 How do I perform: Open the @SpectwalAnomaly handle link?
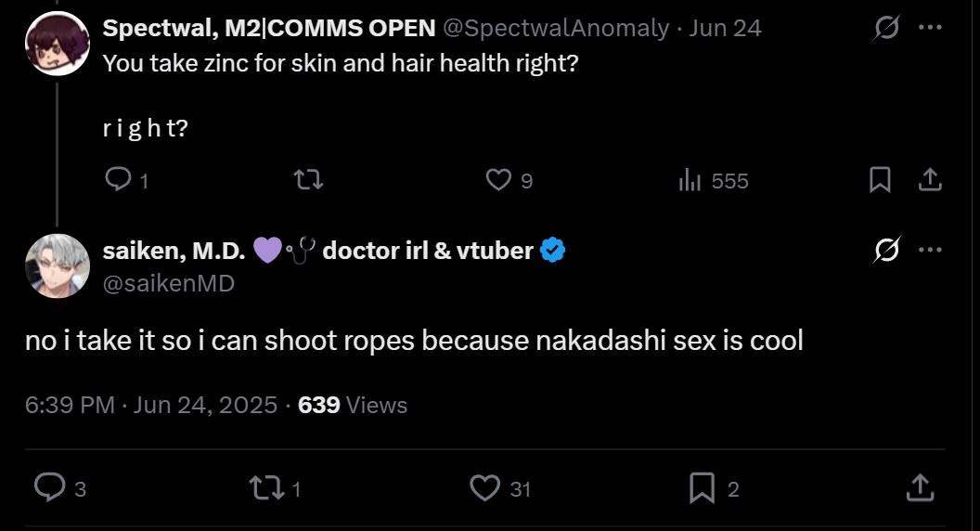556,29
